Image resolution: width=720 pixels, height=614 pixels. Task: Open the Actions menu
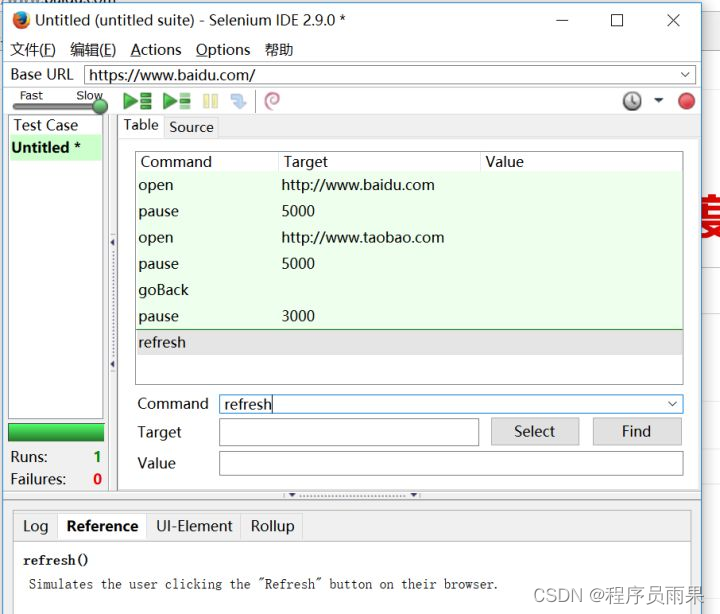tap(156, 50)
